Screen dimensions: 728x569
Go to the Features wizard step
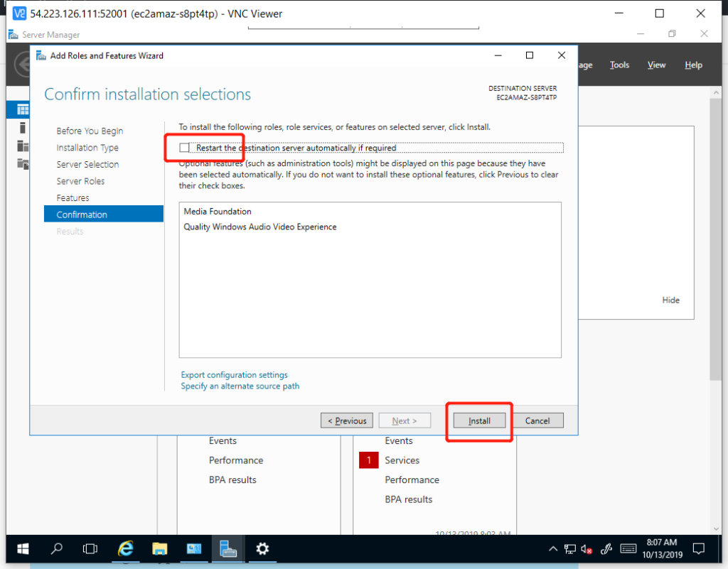pyautogui.click(x=73, y=197)
